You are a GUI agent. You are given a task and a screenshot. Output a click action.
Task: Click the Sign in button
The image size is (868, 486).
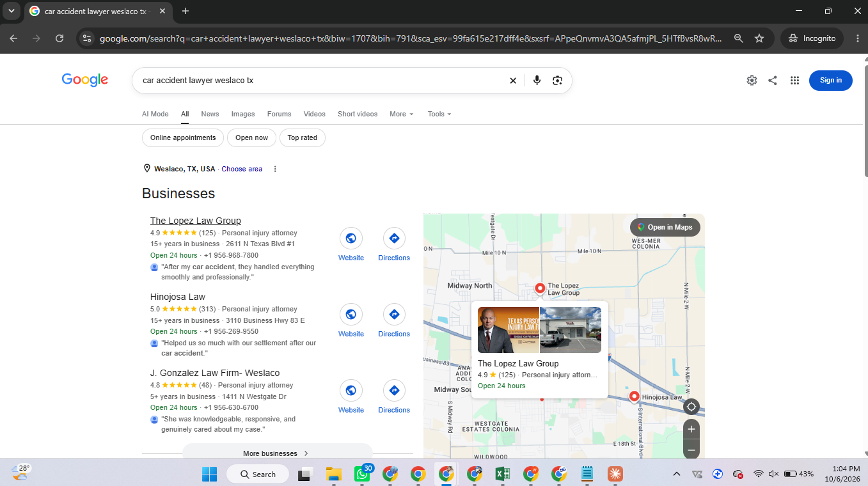[830, 80]
